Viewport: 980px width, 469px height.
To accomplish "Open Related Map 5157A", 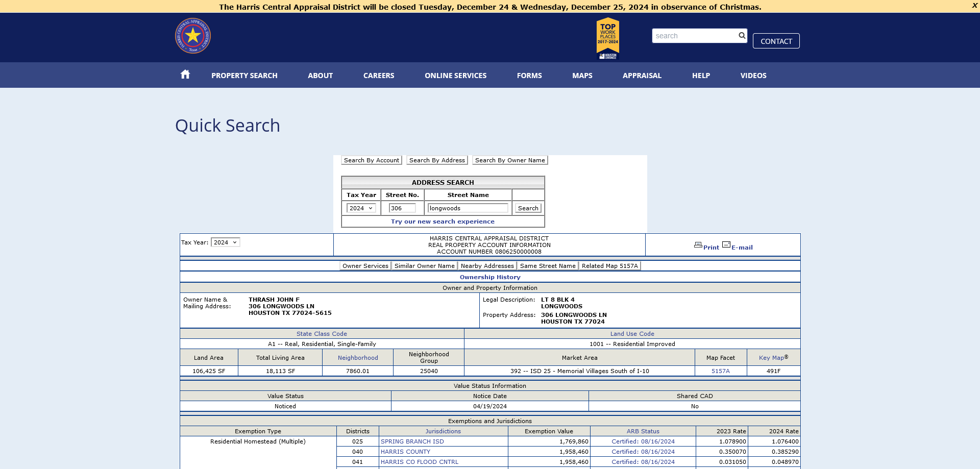I will click(609, 266).
